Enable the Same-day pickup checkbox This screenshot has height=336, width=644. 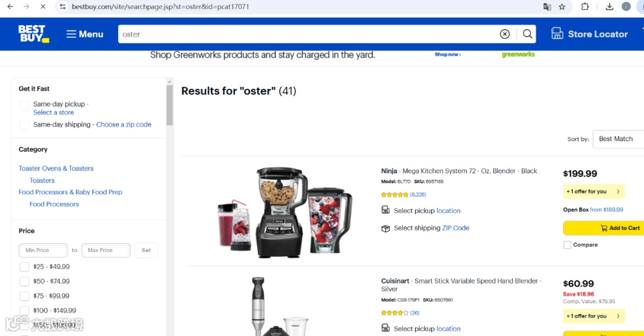coord(24,105)
